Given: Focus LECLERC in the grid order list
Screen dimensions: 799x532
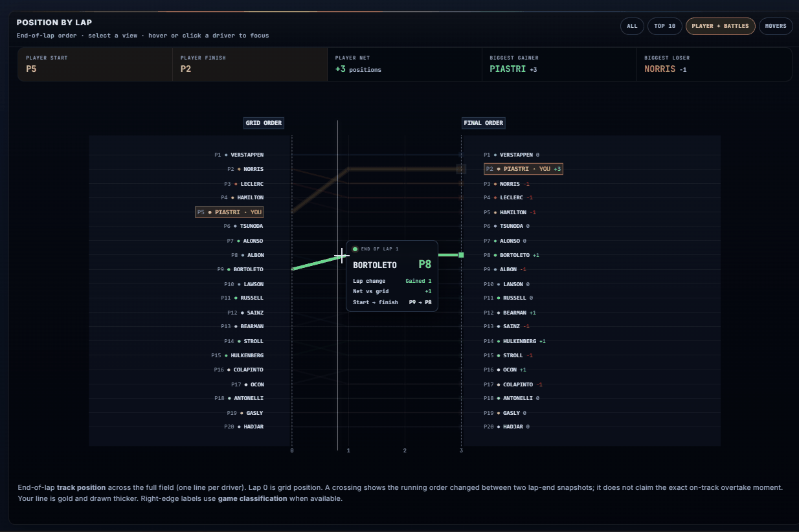Looking at the screenshot, I should coord(243,184).
